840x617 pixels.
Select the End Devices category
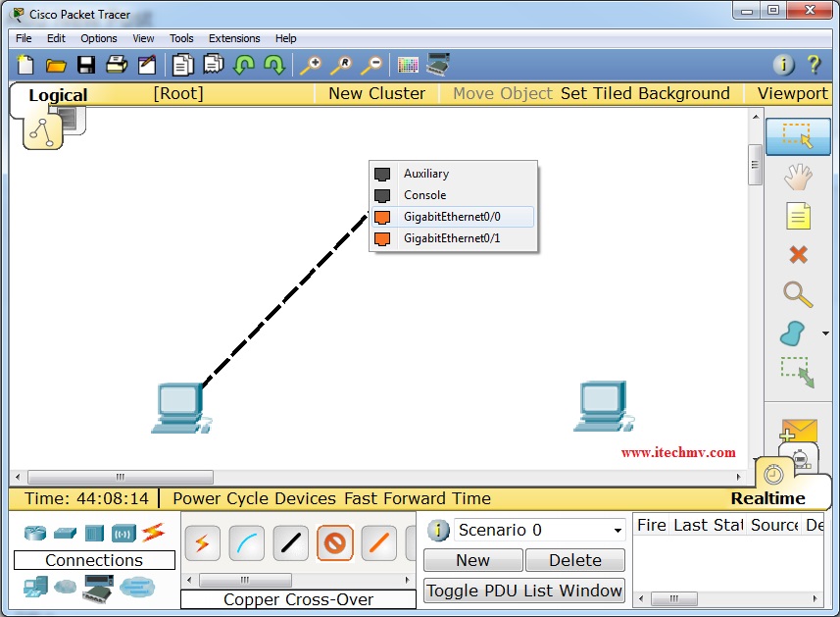[x=35, y=587]
